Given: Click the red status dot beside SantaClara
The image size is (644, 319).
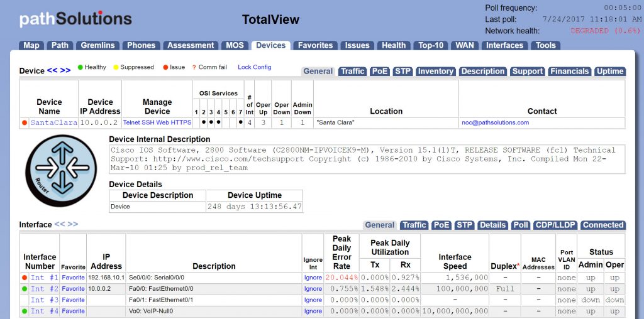Looking at the screenshot, I should 25,122.
